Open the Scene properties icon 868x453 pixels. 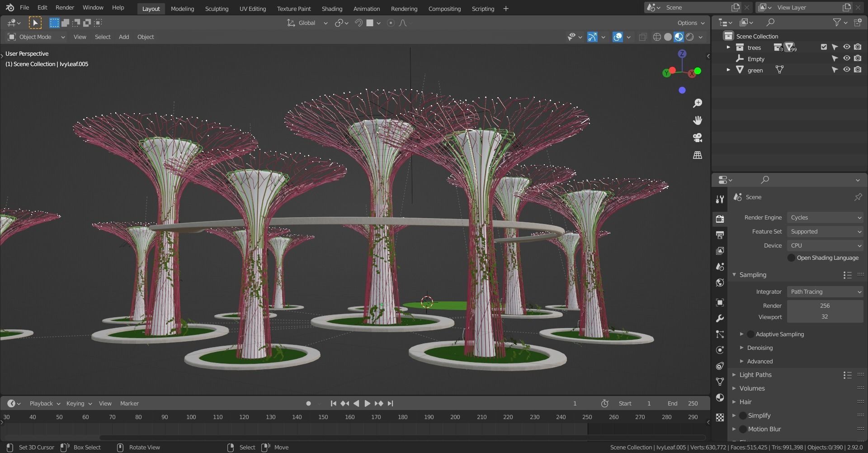click(720, 267)
